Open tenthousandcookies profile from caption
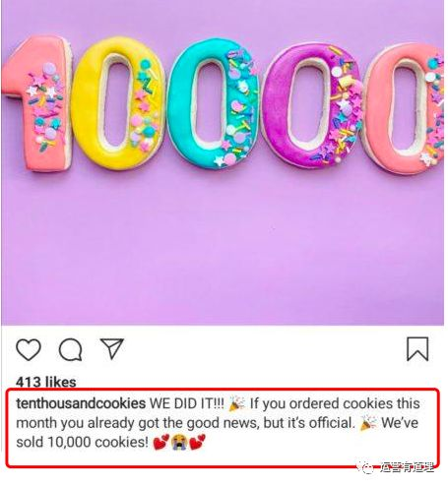This screenshot has width=448, height=487. [x=81, y=403]
